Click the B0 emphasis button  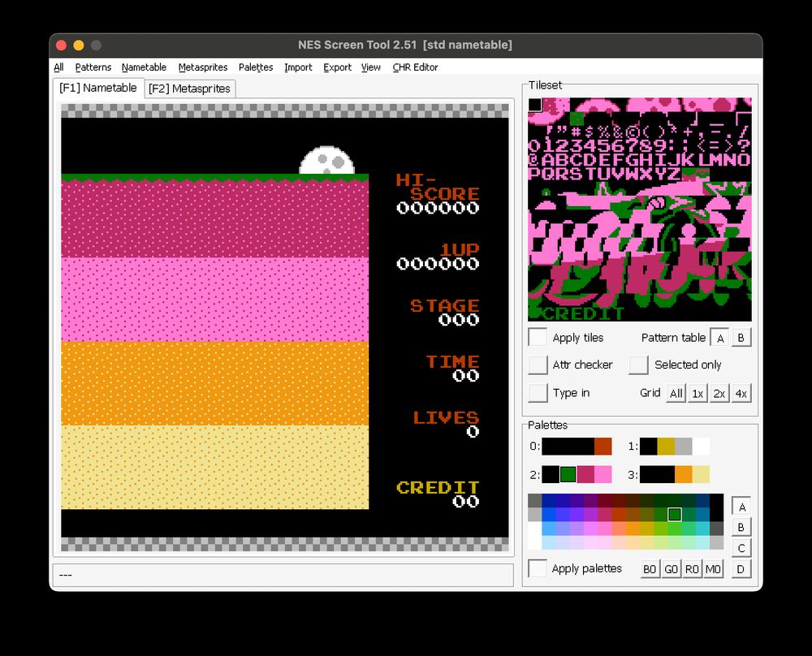650,569
